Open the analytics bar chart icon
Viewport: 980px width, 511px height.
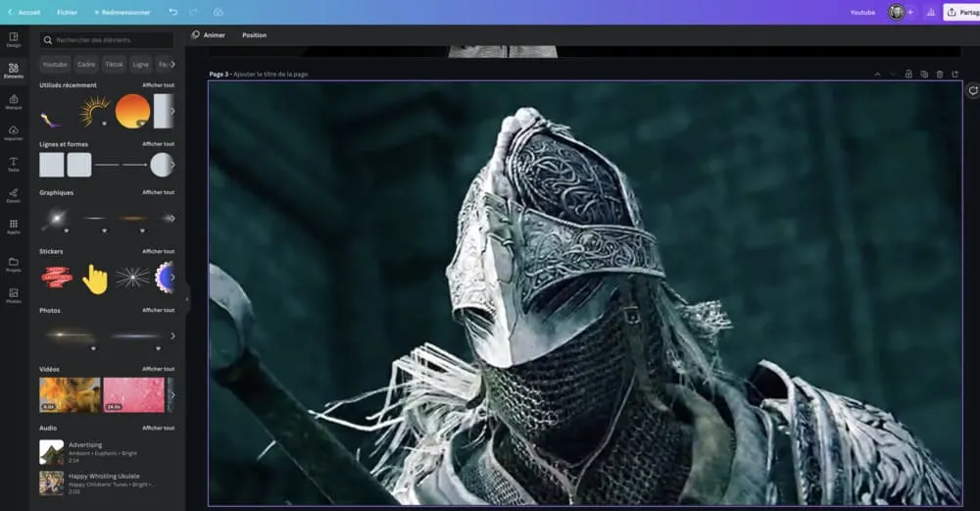pos(931,12)
